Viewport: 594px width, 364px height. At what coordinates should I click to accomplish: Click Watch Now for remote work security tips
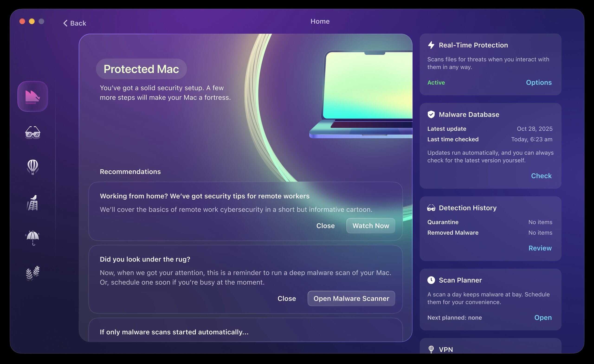click(371, 226)
